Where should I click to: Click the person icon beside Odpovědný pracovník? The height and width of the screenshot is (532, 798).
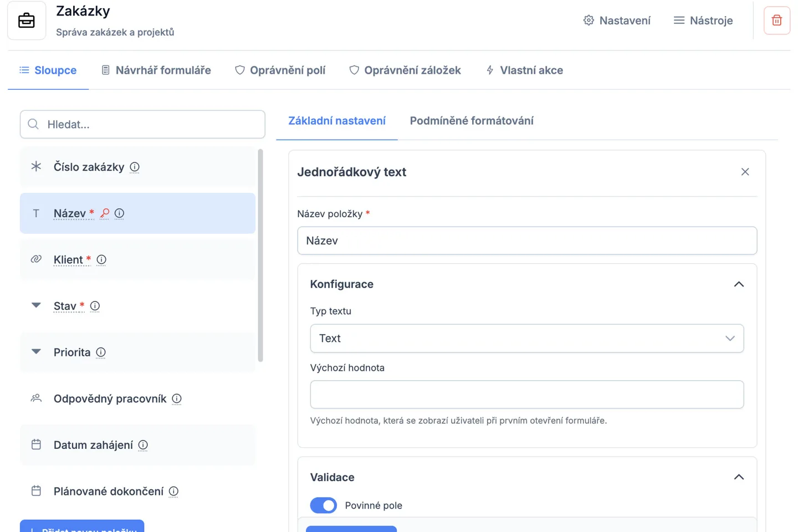tap(36, 398)
